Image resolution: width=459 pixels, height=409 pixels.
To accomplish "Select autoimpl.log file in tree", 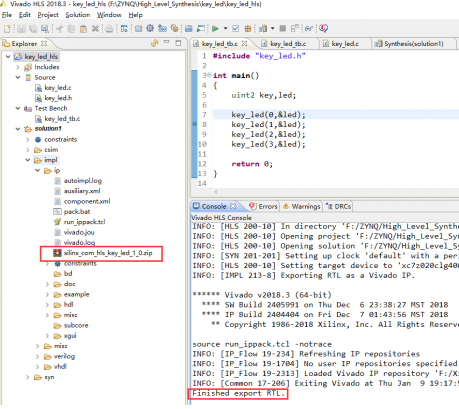I will 78,181.
